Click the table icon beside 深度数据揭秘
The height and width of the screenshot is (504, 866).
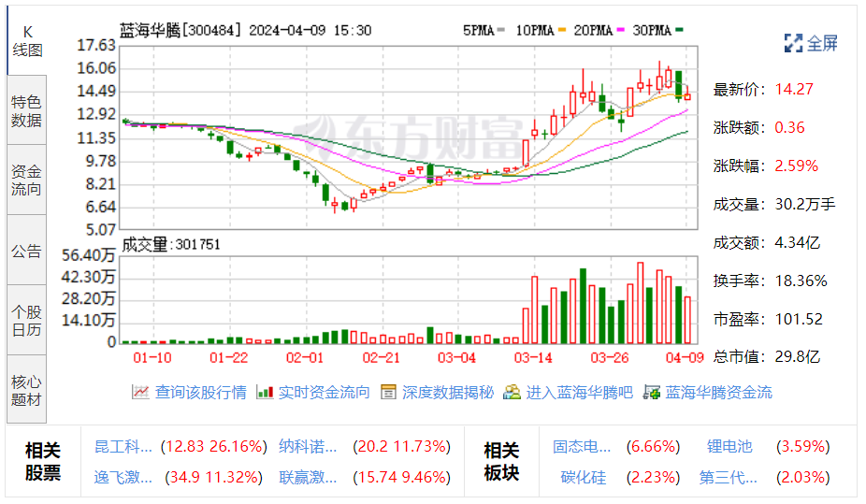point(388,393)
